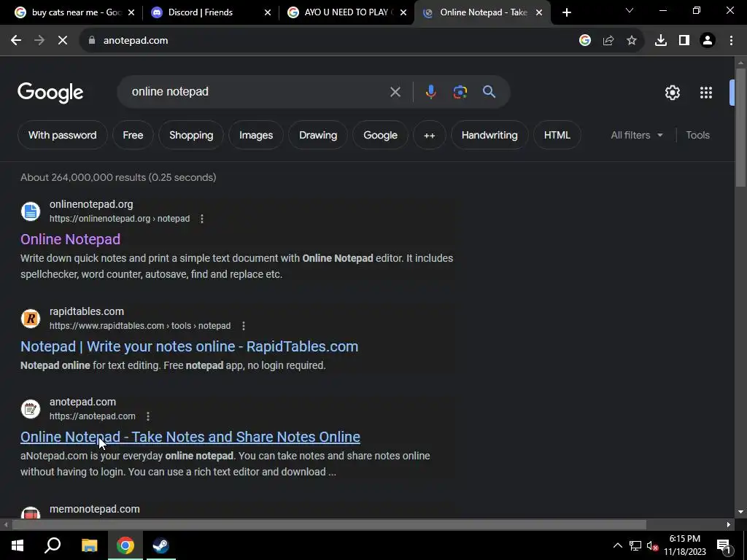This screenshot has width=747, height=560.
Task: Stop loading the page
Action: [x=63, y=41]
